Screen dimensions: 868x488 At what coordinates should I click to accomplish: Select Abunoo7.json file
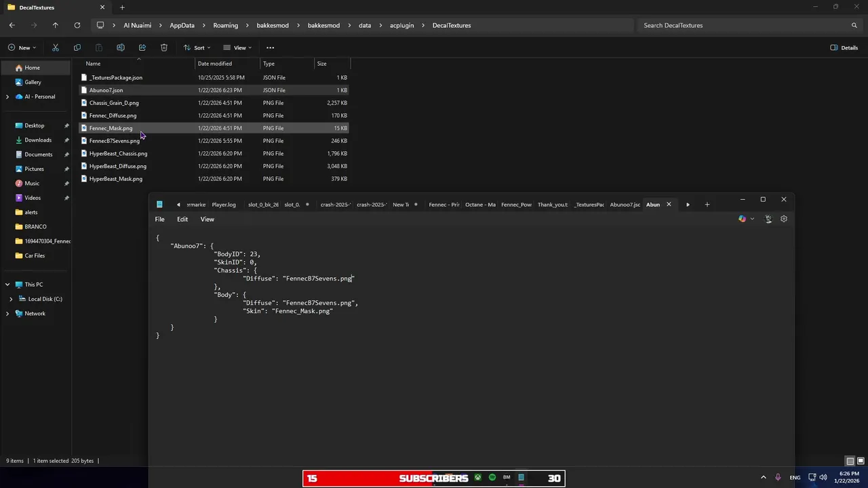214,90
